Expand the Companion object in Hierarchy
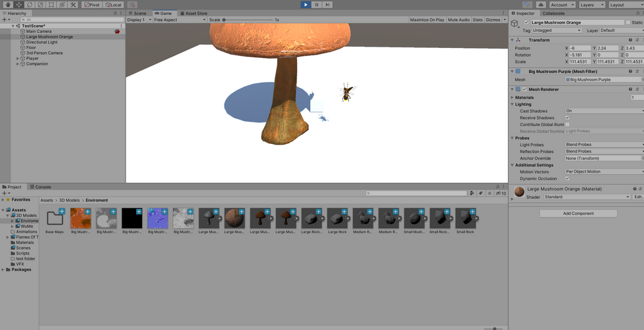Image resolution: width=644 pixels, height=330 pixels. click(18, 64)
